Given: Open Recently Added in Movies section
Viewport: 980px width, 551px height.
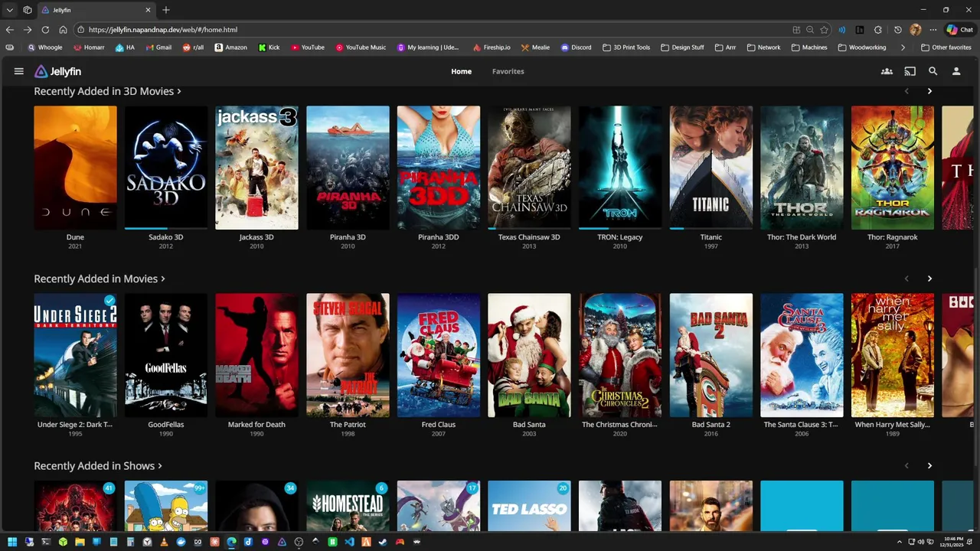Looking at the screenshot, I should [100, 279].
